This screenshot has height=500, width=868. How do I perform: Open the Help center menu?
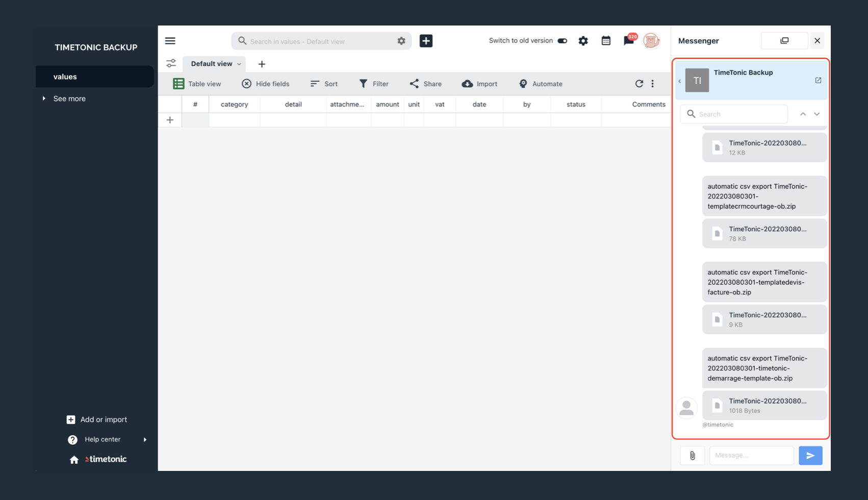click(x=107, y=439)
